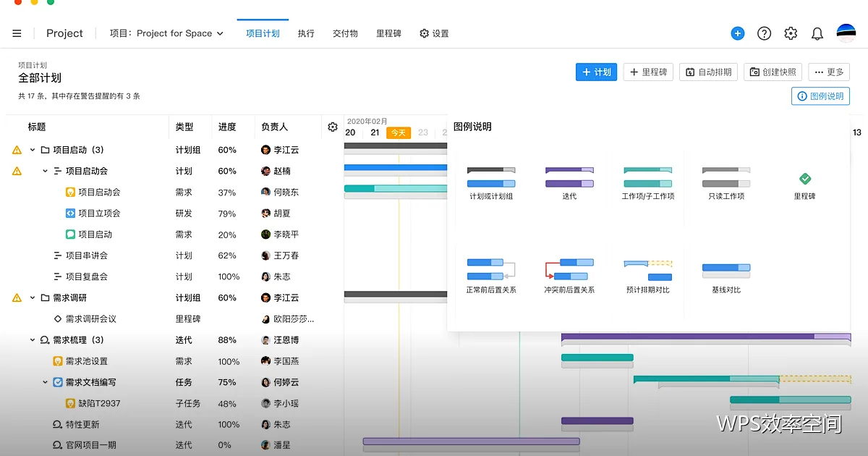Click requirement icon of 需求池设置
The image size is (868, 456).
tap(58, 360)
